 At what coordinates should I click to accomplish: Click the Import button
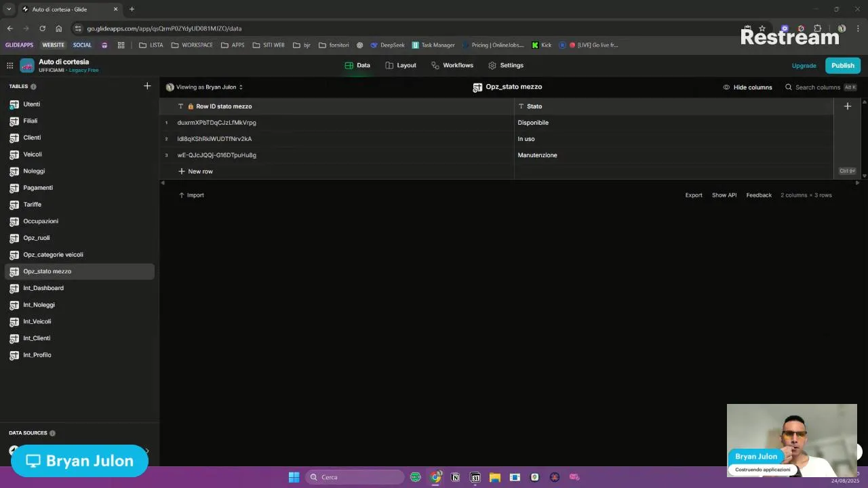coord(191,195)
